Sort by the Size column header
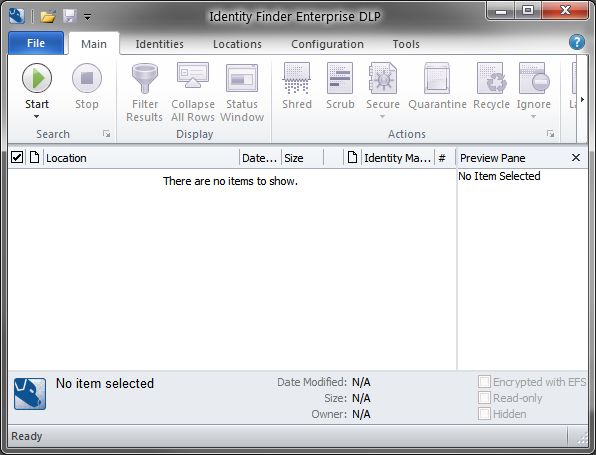This screenshot has width=596, height=455. [303, 158]
